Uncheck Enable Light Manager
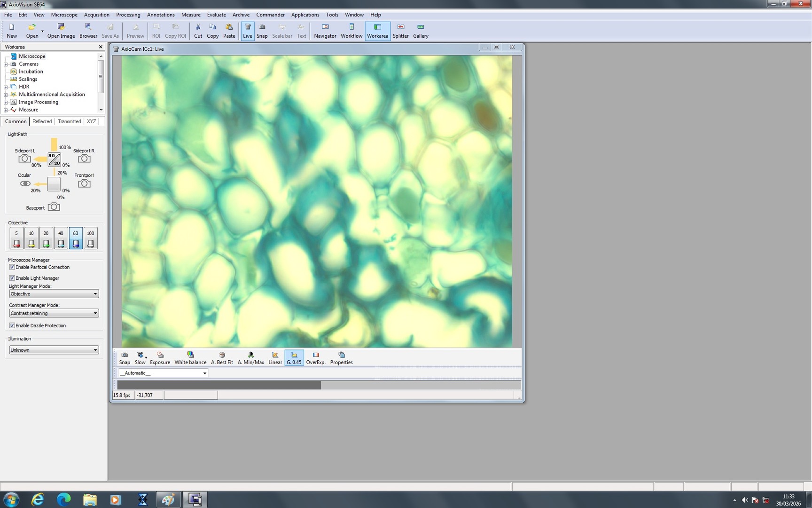 click(x=12, y=278)
